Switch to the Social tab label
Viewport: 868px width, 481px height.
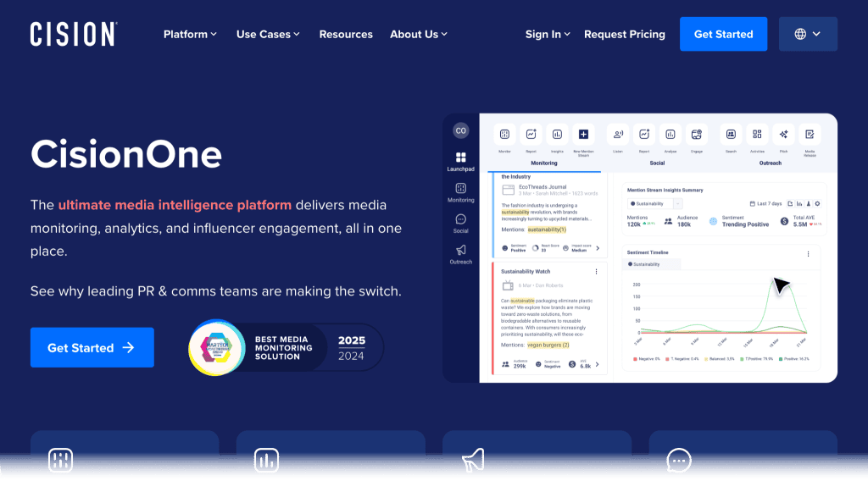pos(657,163)
